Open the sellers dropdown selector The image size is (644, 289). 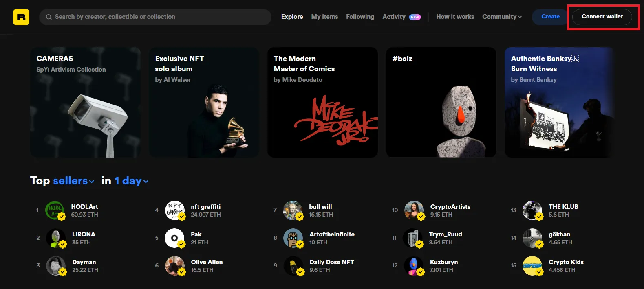(x=73, y=181)
